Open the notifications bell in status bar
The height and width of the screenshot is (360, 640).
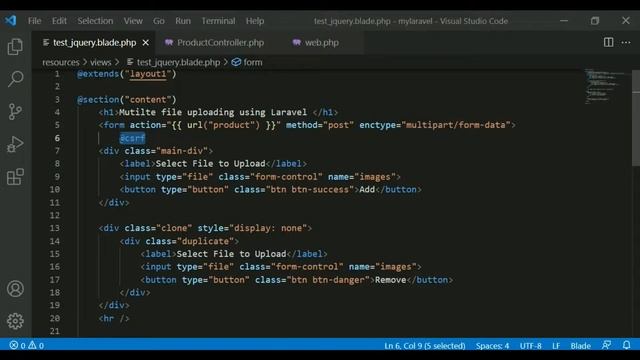(x=627, y=345)
